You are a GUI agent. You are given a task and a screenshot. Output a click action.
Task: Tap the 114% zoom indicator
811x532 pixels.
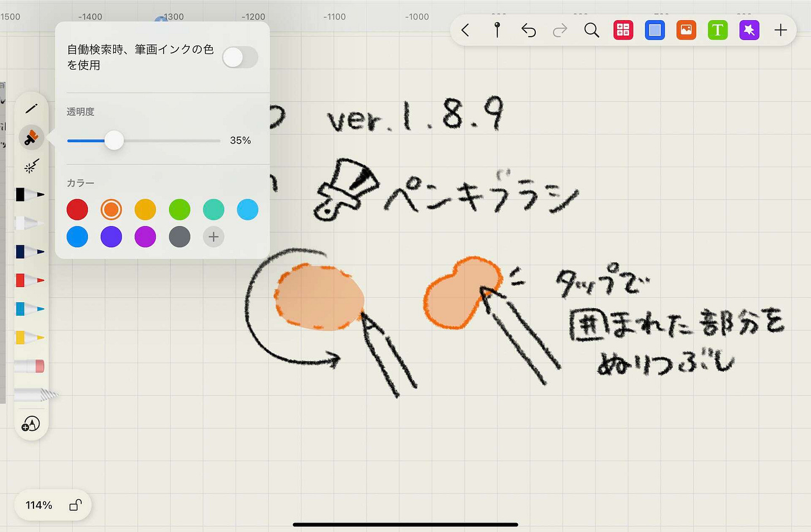click(38, 505)
